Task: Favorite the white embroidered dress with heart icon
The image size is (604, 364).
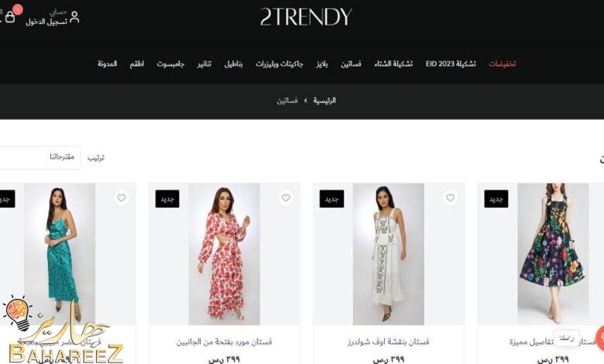Action: 450,197
